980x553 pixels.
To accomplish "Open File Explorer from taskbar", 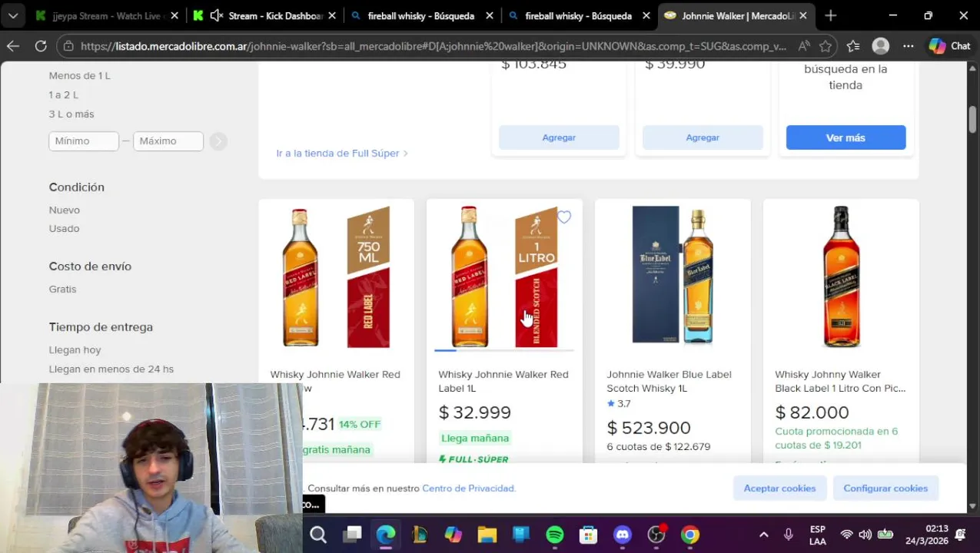I will click(x=487, y=535).
